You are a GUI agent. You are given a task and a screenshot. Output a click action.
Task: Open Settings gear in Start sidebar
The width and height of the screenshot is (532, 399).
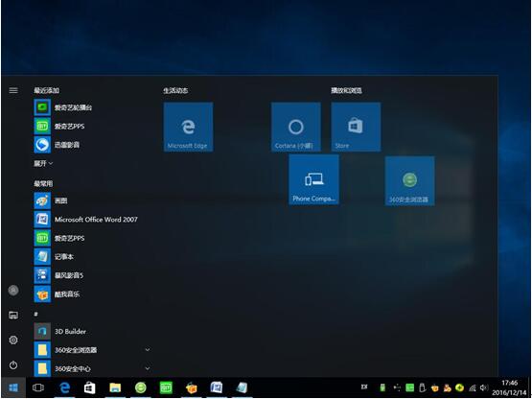point(13,340)
